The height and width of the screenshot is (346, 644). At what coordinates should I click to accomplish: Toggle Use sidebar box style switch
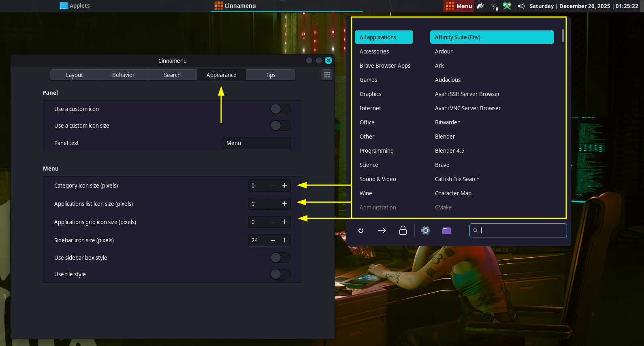(x=280, y=258)
